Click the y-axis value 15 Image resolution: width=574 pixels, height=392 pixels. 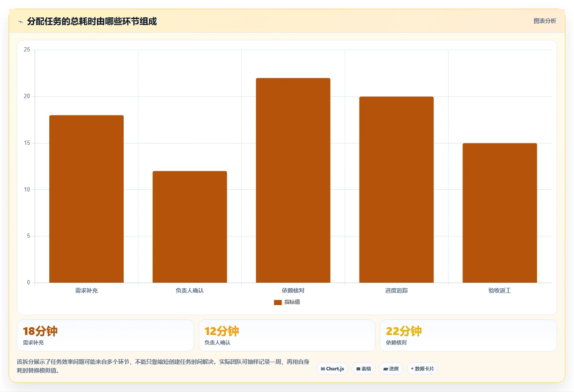(27, 143)
